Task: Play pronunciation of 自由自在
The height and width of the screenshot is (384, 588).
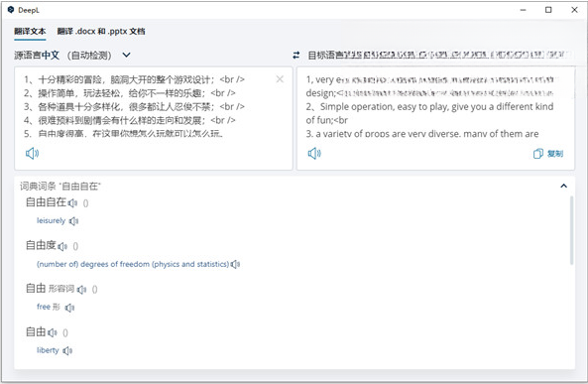Action: (72, 203)
